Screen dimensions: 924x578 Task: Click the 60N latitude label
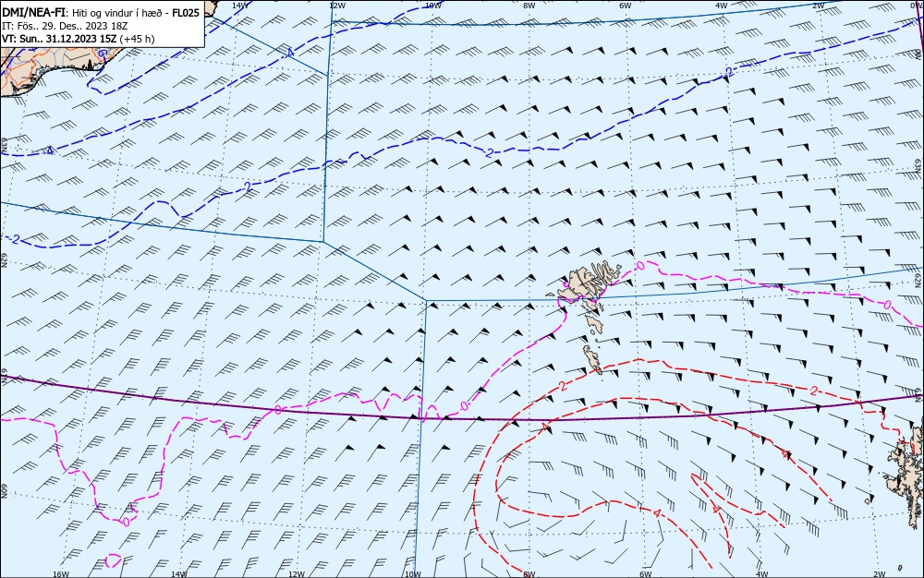click(4, 491)
